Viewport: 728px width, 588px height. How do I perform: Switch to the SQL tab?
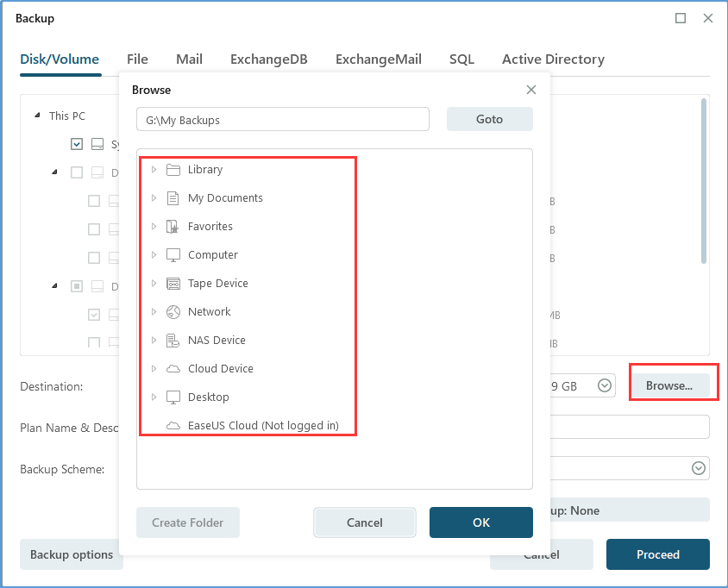pyautogui.click(x=461, y=59)
